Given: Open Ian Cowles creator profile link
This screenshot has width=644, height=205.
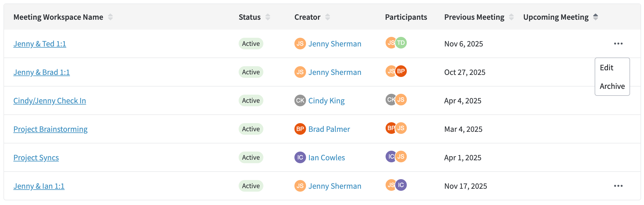Looking at the screenshot, I should point(327,158).
